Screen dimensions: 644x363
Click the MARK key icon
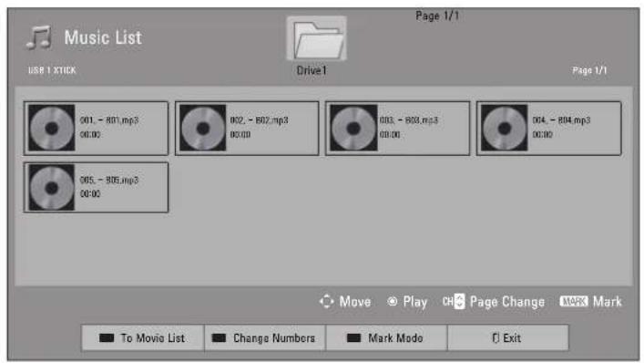(574, 301)
